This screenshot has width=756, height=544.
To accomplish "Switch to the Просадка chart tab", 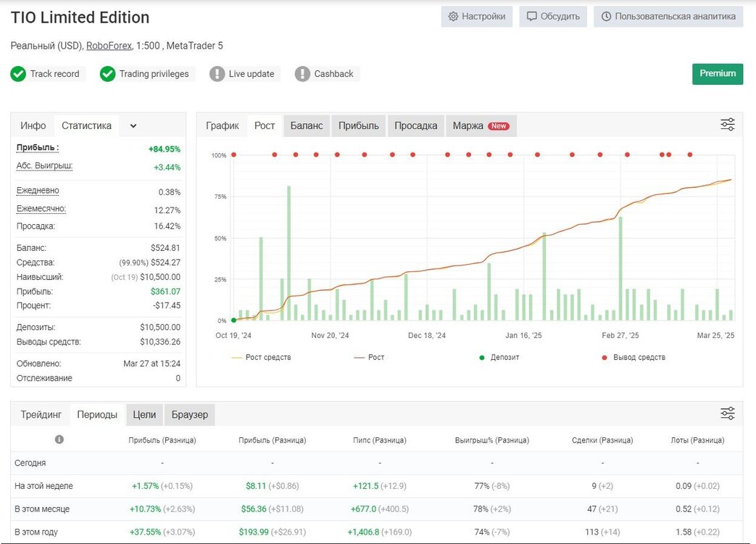I will [x=415, y=126].
